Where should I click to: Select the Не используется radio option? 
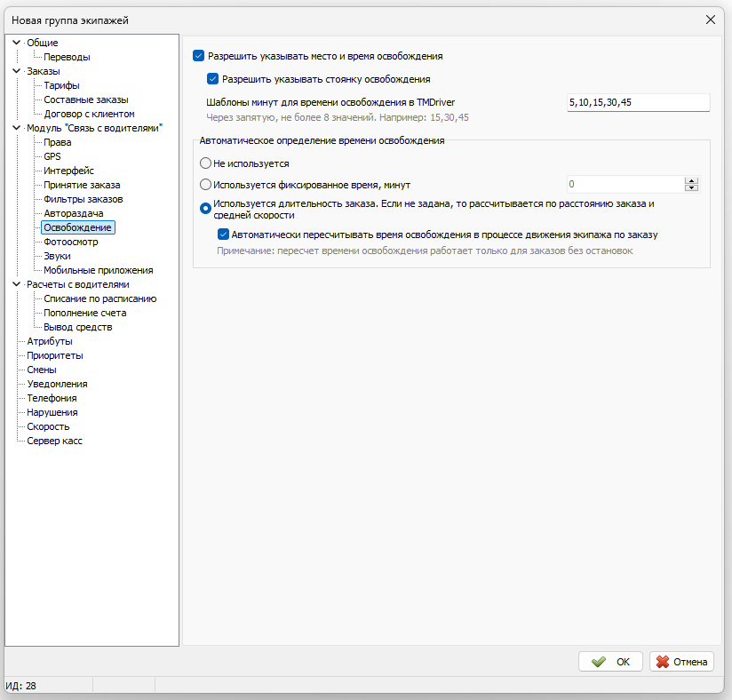point(206,163)
